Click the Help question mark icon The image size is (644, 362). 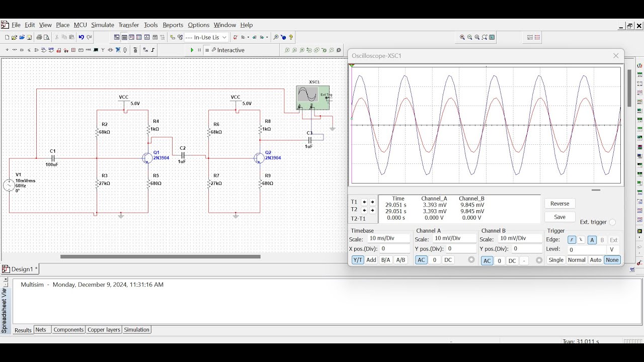click(x=291, y=37)
